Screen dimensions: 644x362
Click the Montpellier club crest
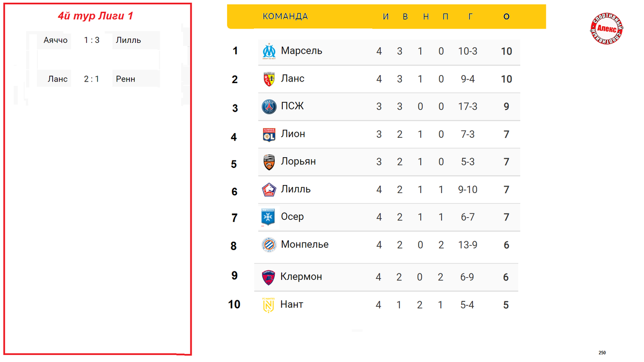268,245
